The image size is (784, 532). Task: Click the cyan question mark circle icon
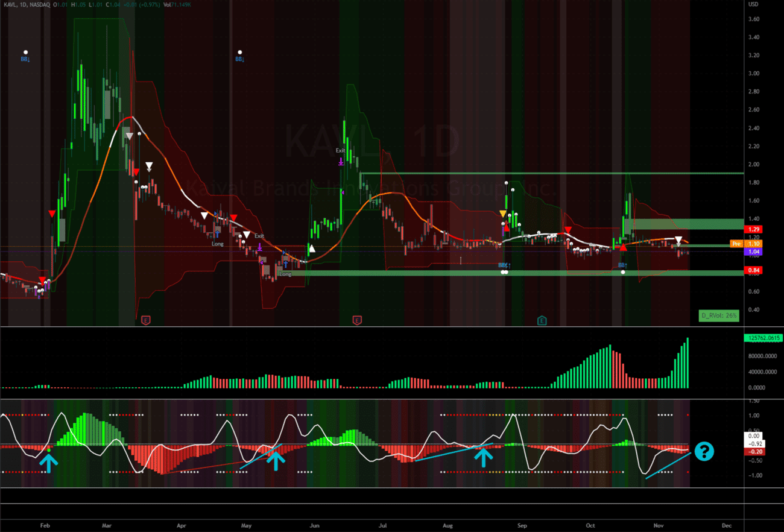[704, 452]
